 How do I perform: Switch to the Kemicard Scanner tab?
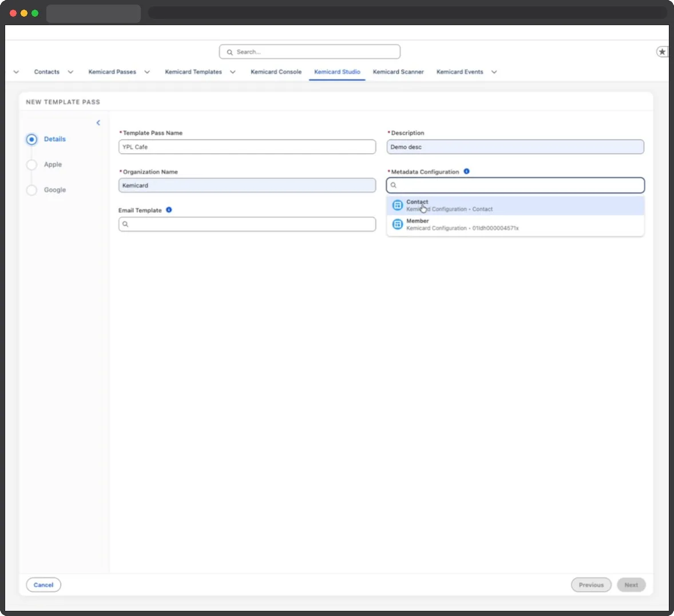[x=398, y=71]
